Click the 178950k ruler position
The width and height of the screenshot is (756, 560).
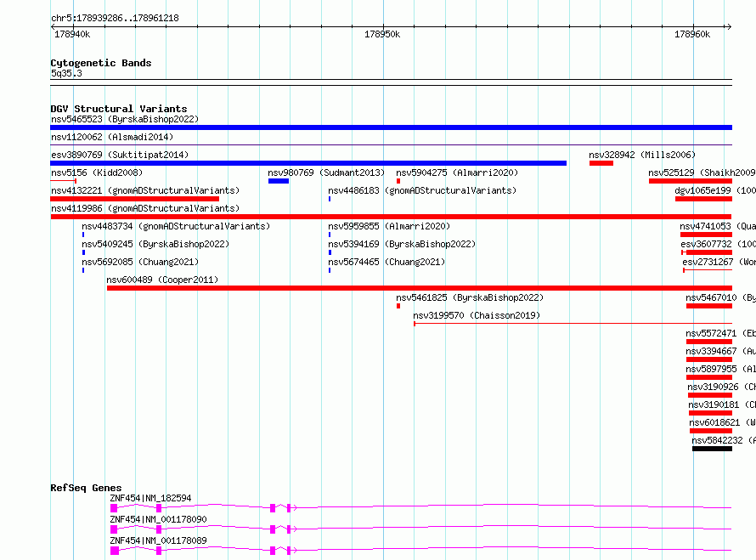click(382, 34)
